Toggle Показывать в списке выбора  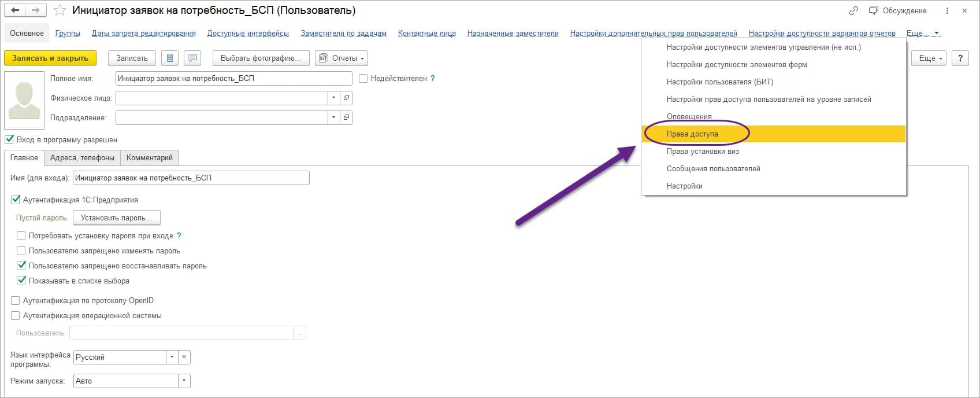click(x=21, y=281)
